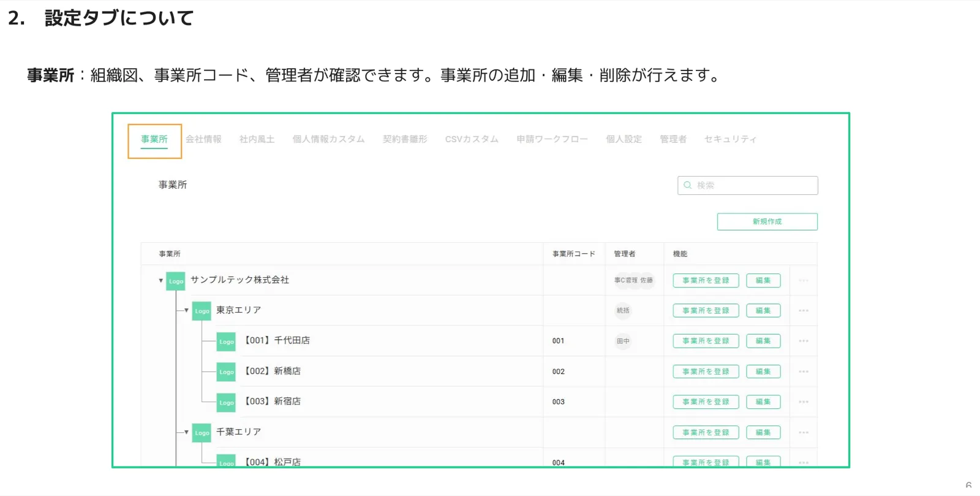Click the 管理者 column header
This screenshot has width=980, height=496.
click(625, 254)
